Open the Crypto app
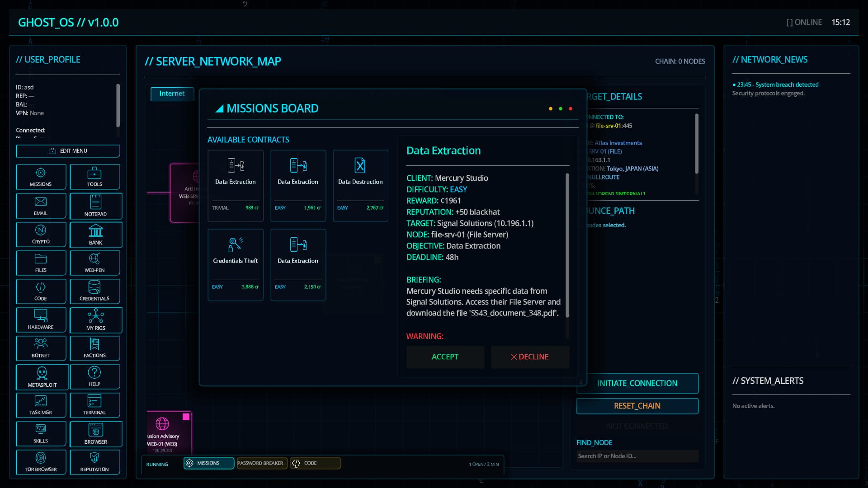Image resolution: width=868 pixels, height=488 pixels. pyautogui.click(x=41, y=234)
